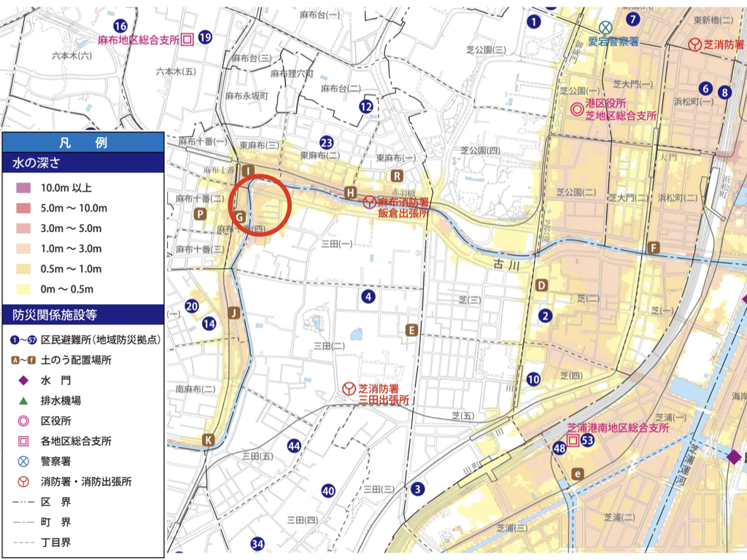Image resolution: width=747 pixels, height=560 pixels.
Task: Click the 麻布消防署 fire station icon
Action: (370, 201)
